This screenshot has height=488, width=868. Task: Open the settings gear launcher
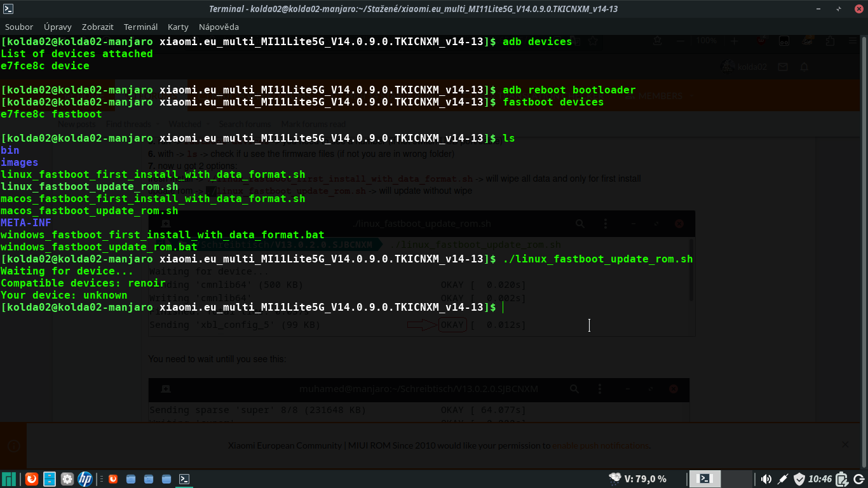67,479
